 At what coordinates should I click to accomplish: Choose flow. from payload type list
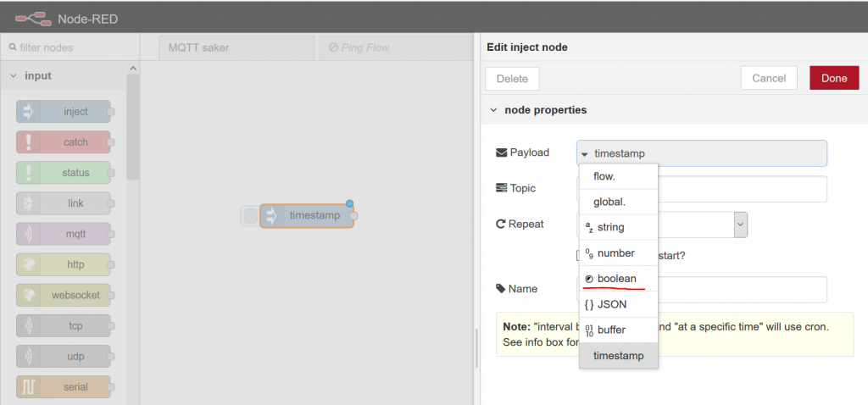click(x=618, y=176)
